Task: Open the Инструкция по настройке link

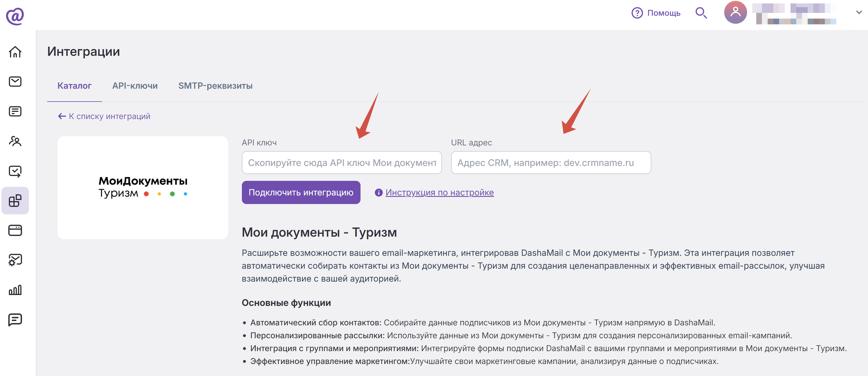Action: click(x=439, y=193)
